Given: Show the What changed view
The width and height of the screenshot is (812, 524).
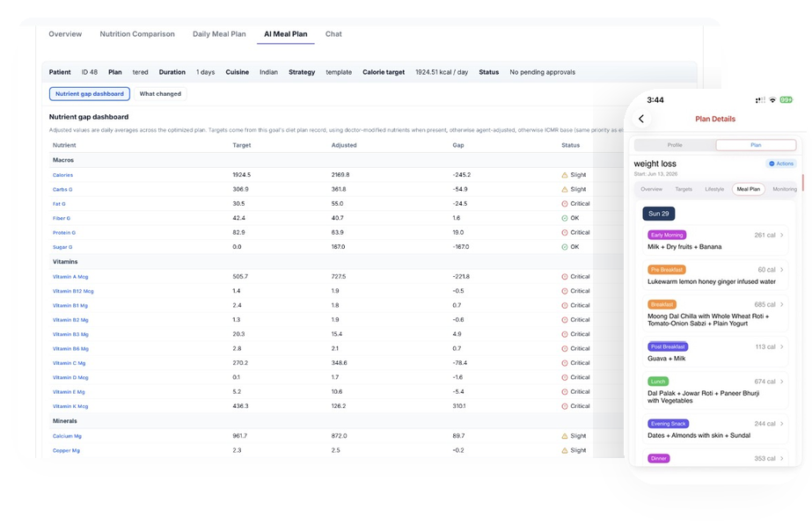Looking at the screenshot, I should coord(160,94).
